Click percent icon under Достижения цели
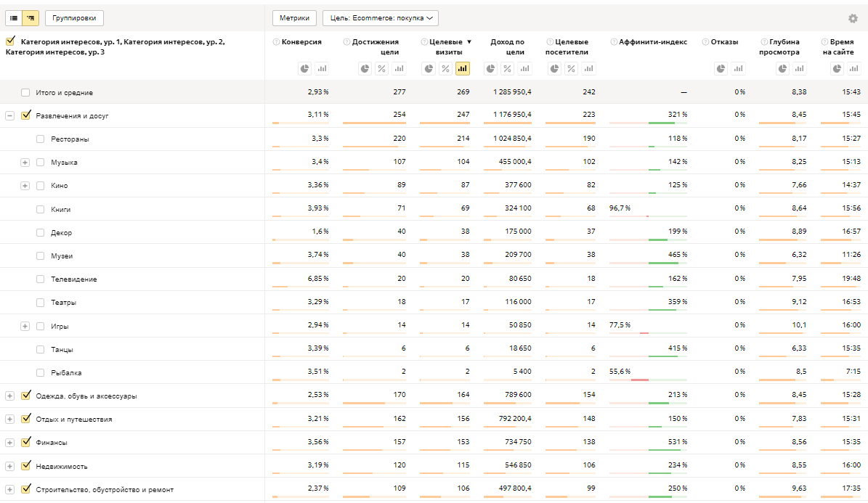This screenshot has width=868, height=503. 382,68
